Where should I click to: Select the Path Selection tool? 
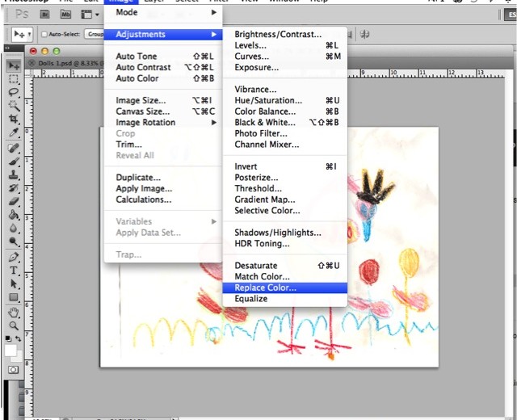click(x=14, y=283)
